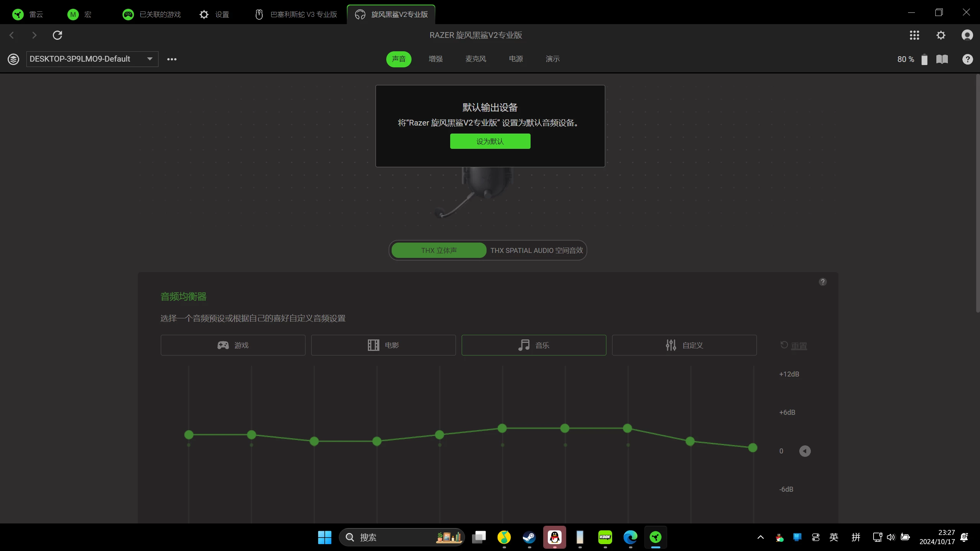Switch to the 麦克风 tab
Image resolution: width=980 pixels, height=551 pixels.
tap(475, 59)
